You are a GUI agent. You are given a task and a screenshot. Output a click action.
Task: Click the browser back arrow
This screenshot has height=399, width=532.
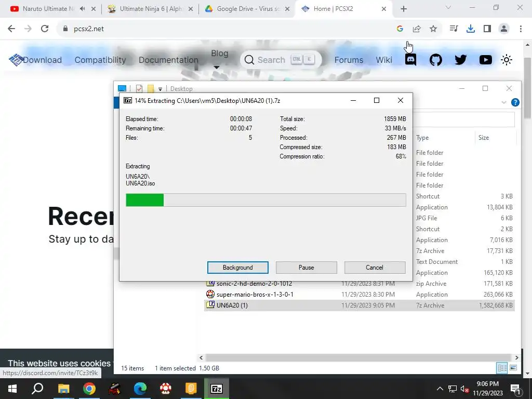(x=11, y=29)
